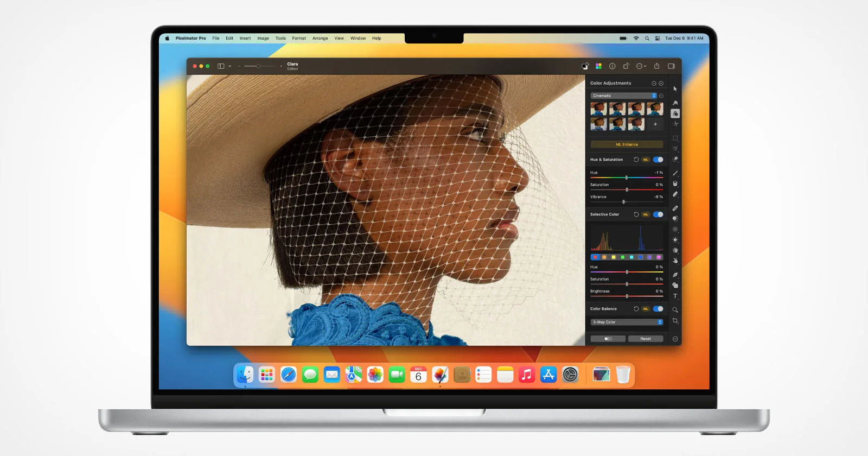Select the Crop tool
The image size is (868, 456).
pos(675,321)
